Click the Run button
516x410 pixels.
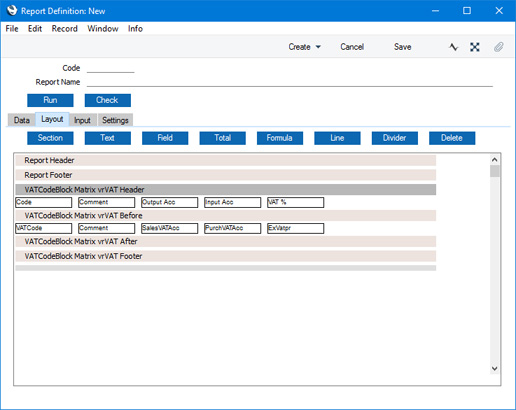(50, 100)
